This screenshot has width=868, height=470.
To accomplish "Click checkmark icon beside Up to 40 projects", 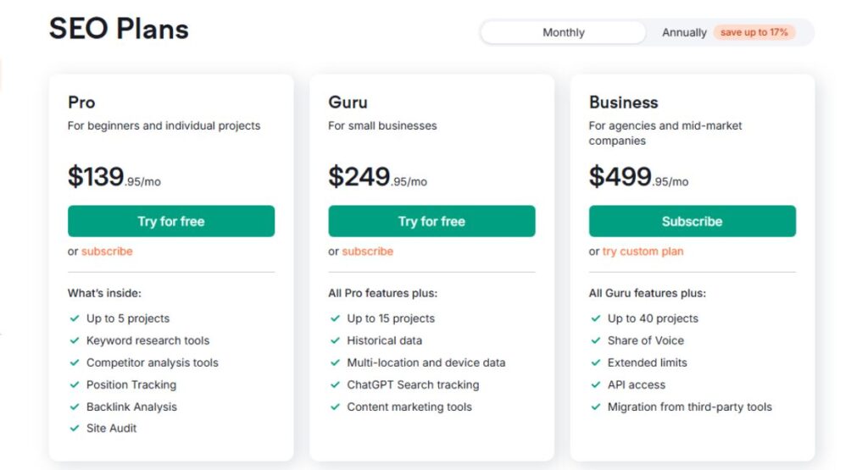I will pyautogui.click(x=596, y=318).
